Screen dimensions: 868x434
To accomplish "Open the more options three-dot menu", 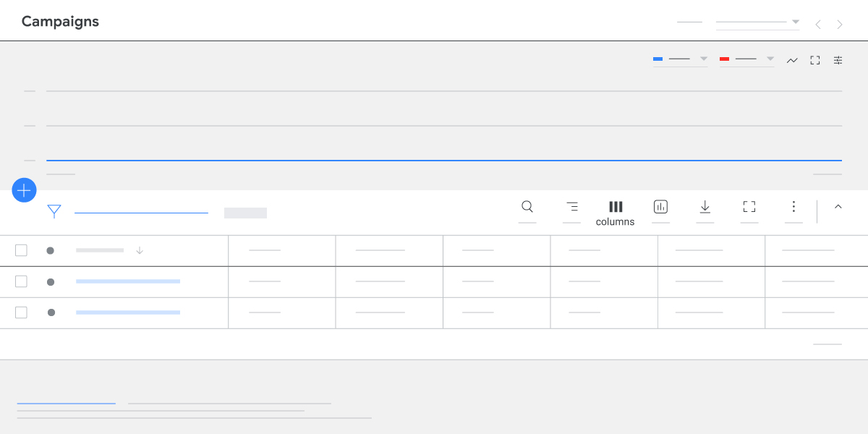I will pyautogui.click(x=793, y=206).
